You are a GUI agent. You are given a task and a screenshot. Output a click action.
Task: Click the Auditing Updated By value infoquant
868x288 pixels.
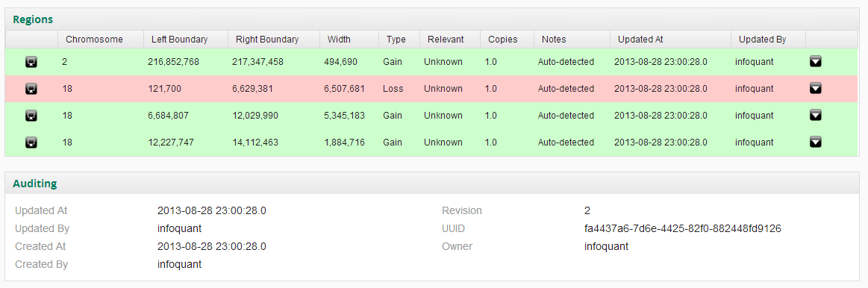pos(179,228)
